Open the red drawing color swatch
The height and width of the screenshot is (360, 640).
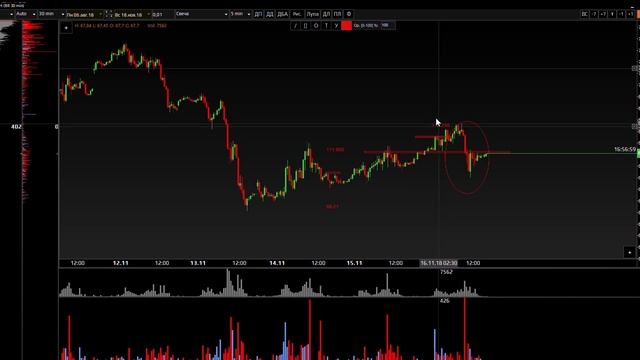(x=347, y=26)
